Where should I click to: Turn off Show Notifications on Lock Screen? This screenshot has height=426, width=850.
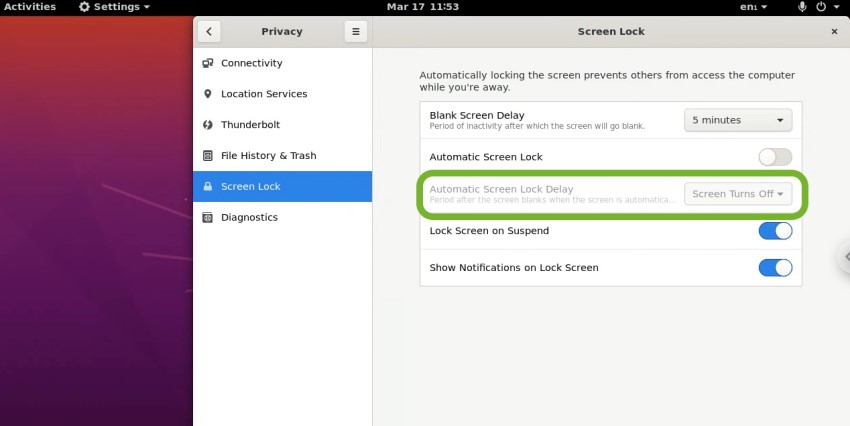pyautogui.click(x=775, y=268)
